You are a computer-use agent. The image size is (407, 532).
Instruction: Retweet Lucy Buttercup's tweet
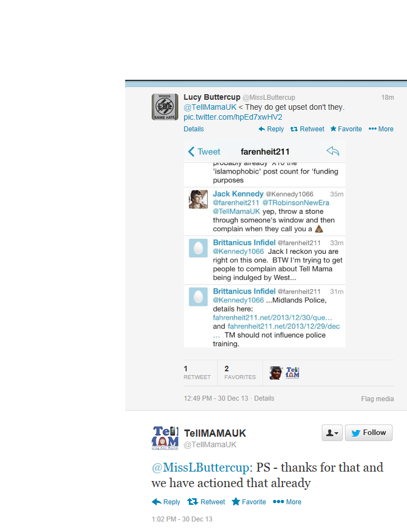point(307,129)
